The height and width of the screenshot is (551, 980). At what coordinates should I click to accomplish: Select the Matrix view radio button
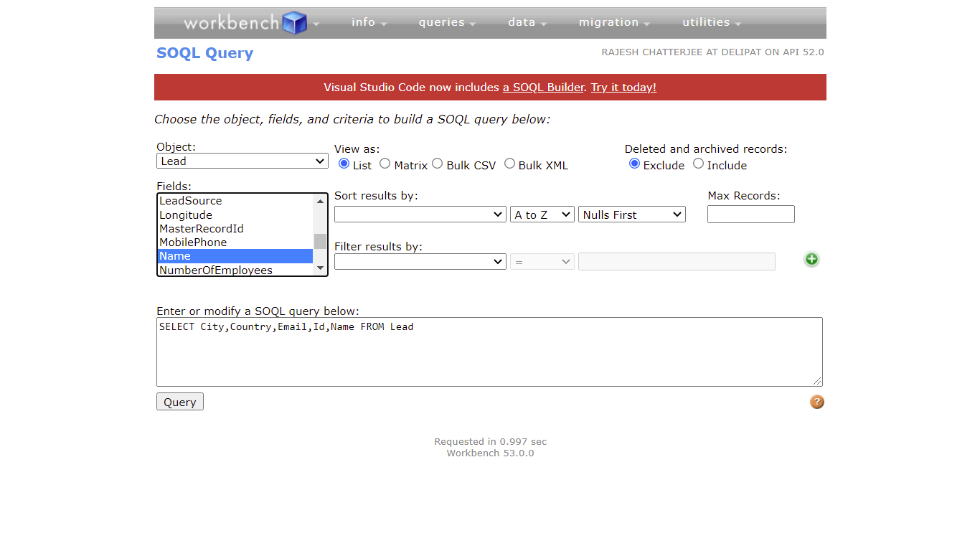385,164
